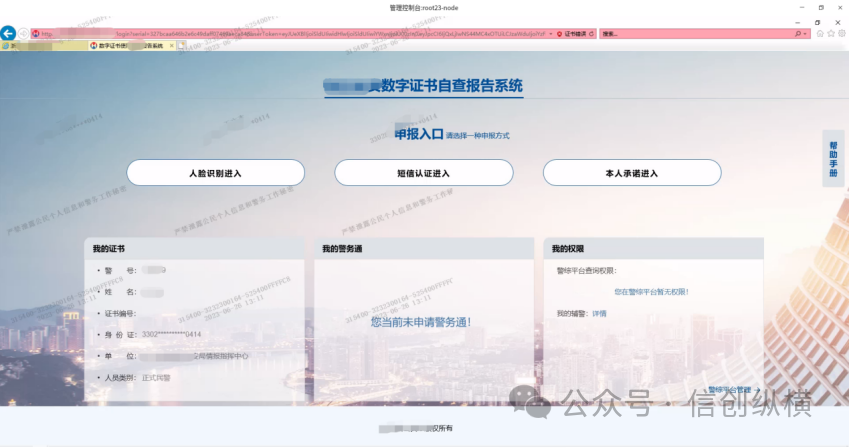Close the 数字证书 tab with its X
The image size is (849, 448).
tap(172, 46)
